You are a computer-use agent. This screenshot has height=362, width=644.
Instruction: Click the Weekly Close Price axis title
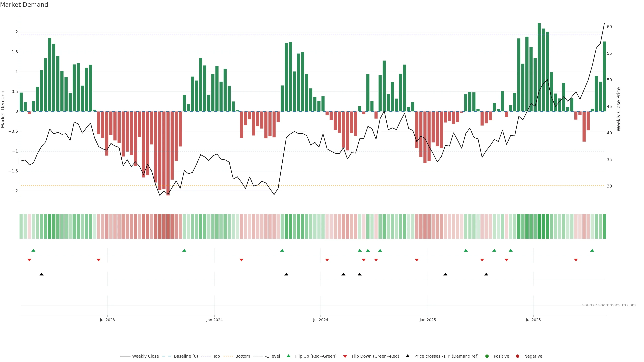click(619, 109)
